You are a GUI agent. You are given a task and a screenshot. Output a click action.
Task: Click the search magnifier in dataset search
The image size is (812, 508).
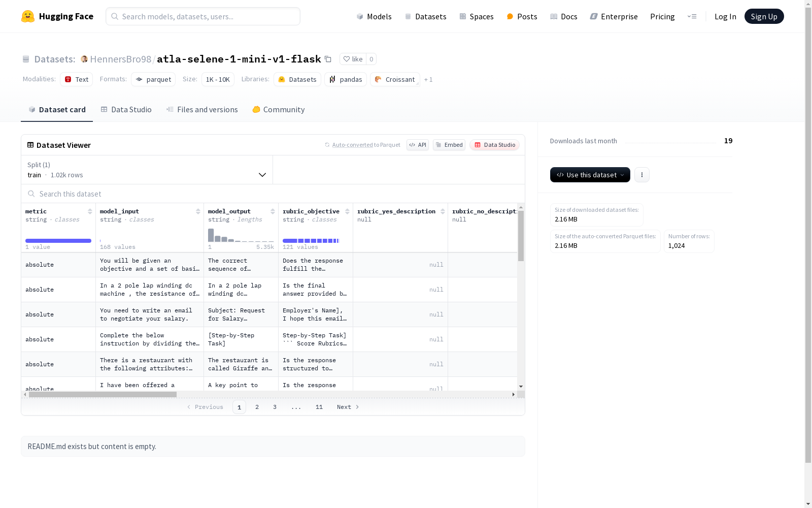click(x=31, y=194)
